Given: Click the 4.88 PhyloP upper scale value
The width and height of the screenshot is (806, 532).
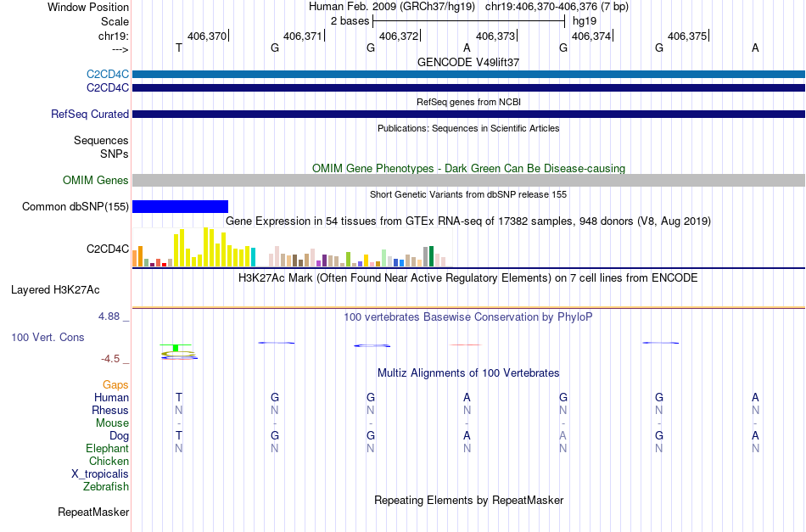Looking at the screenshot, I should [x=109, y=316].
